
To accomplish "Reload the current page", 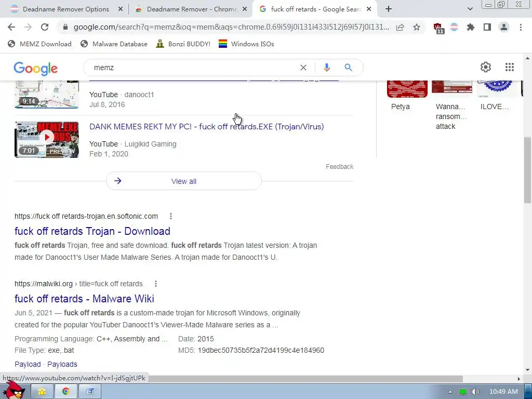I will coord(45,27).
